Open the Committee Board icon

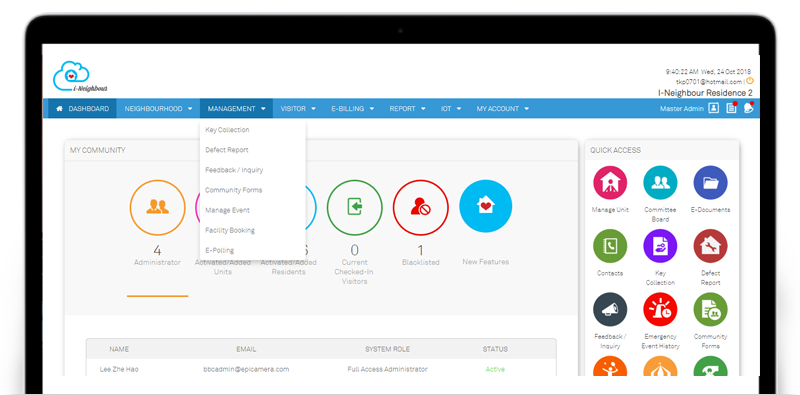pyautogui.click(x=660, y=182)
